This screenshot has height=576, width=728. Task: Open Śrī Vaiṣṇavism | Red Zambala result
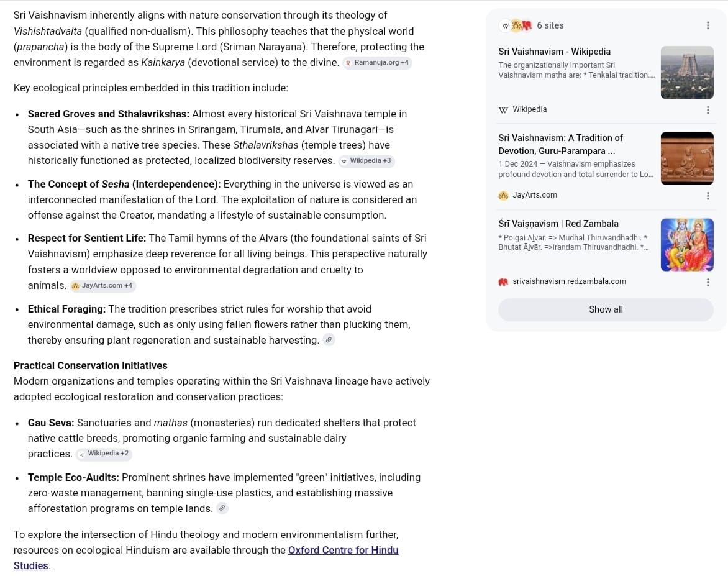[558, 224]
